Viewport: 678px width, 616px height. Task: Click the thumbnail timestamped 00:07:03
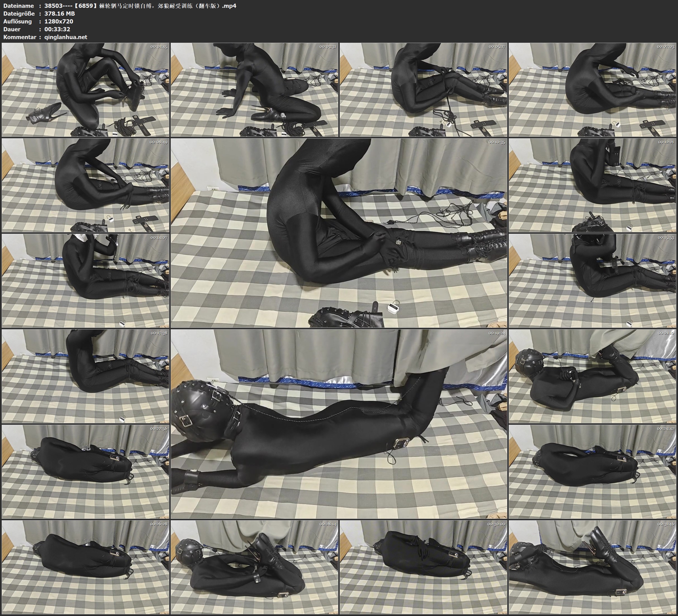click(x=593, y=90)
